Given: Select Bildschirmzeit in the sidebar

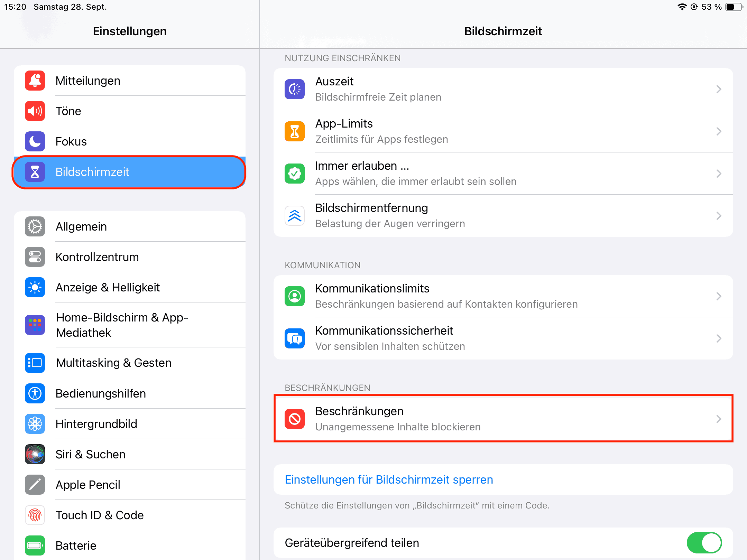Looking at the screenshot, I should pyautogui.click(x=130, y=172).
